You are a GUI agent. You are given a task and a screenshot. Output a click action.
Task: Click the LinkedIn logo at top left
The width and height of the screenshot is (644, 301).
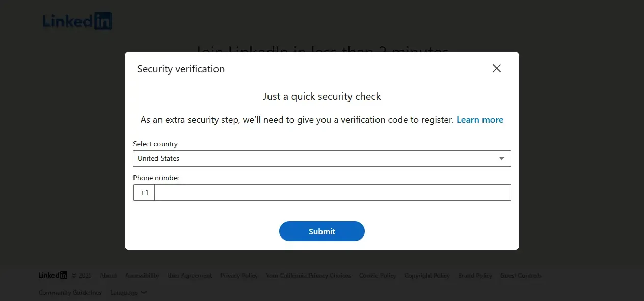(77, 21)
